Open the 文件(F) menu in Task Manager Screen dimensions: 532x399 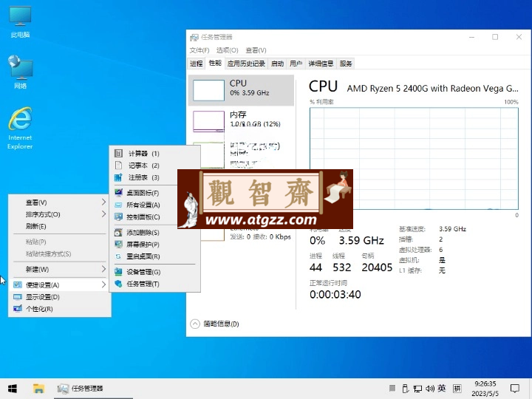coord(199,50)
